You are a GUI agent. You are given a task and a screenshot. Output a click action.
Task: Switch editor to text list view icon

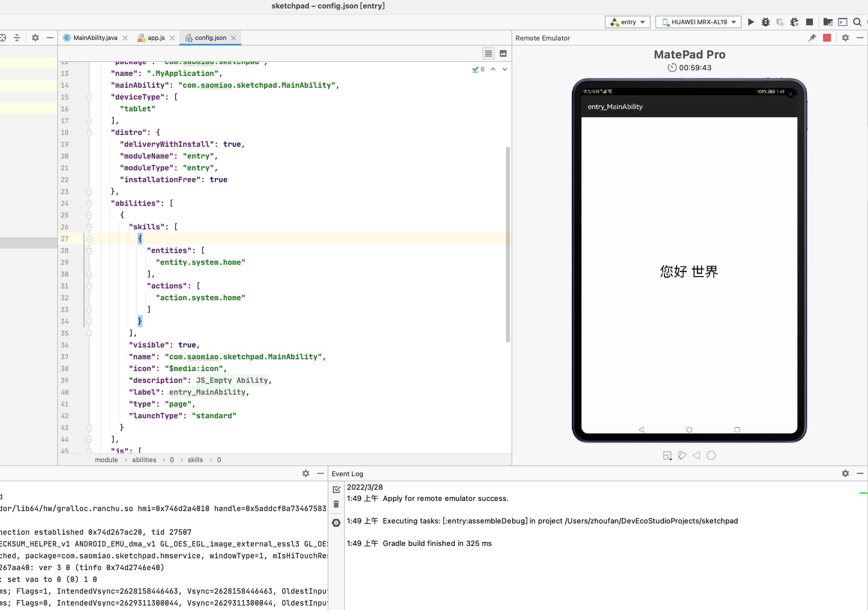[x=489, y=53]
